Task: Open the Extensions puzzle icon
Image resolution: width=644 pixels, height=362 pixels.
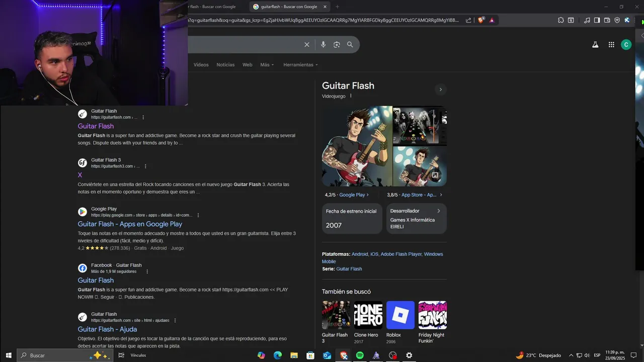Action: [561, 20]
